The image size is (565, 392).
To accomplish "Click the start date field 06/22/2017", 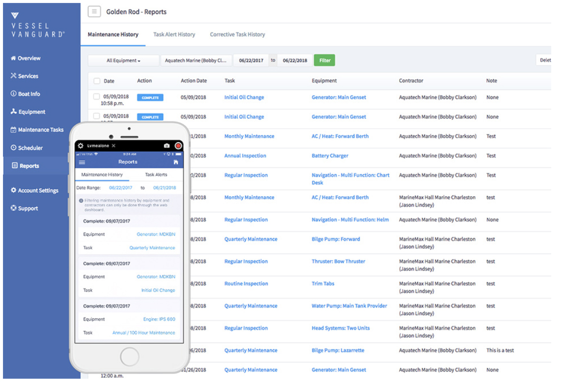I will [x=251, y=60].
